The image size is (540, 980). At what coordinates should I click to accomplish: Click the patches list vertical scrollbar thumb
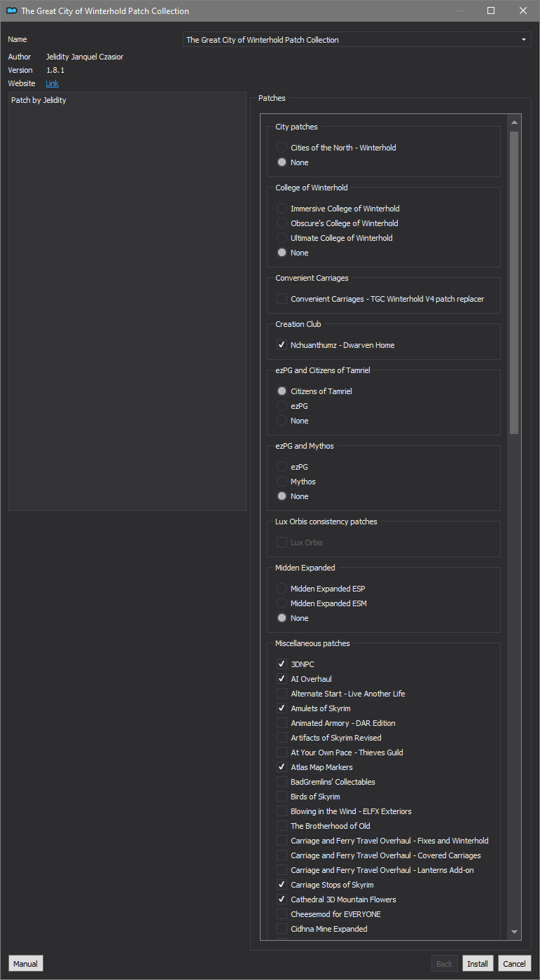tap(514, 283)
